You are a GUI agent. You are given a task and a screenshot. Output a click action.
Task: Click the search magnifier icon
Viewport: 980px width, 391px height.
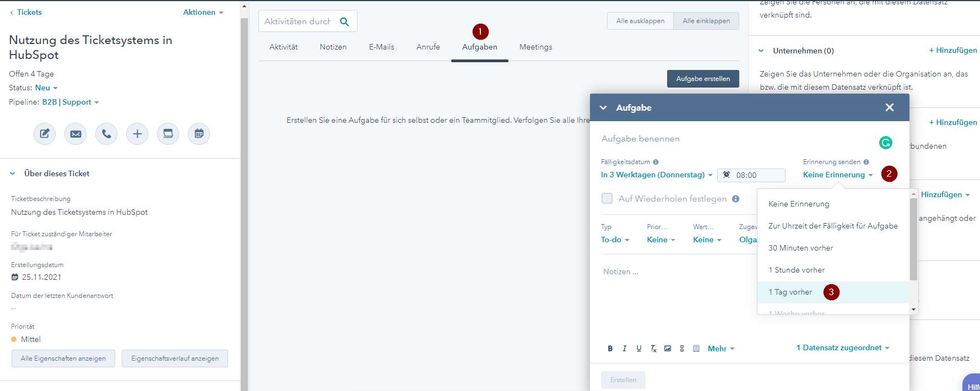tap(344, 21)
